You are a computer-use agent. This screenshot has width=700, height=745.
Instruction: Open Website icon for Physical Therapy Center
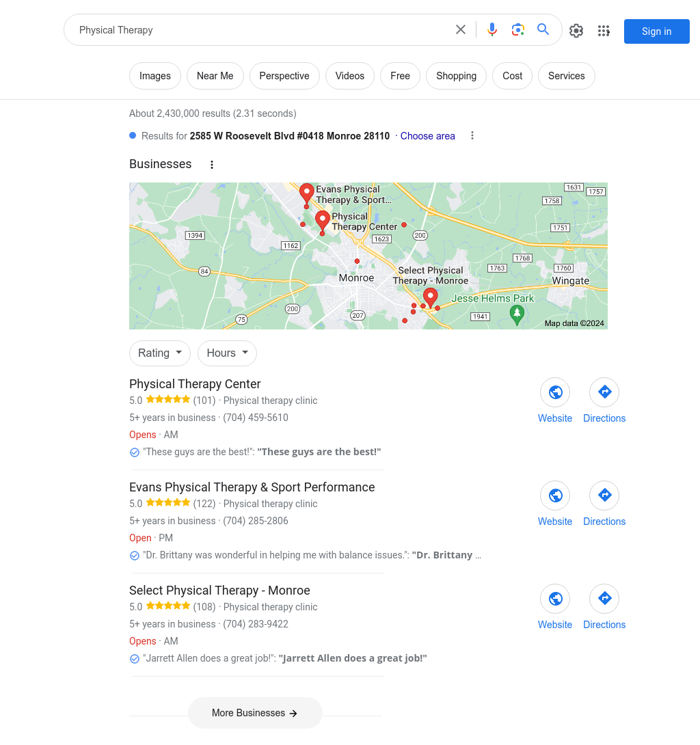tap(555, 392)
